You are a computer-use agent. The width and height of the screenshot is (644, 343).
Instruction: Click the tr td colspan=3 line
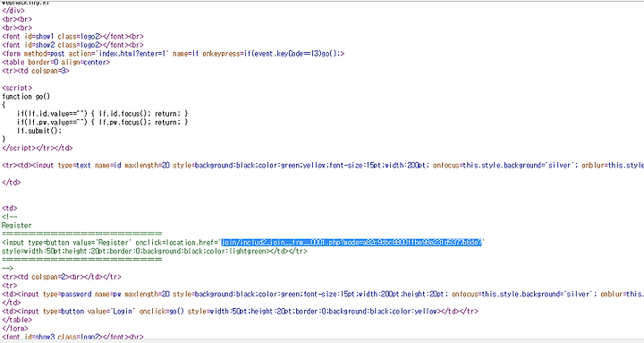click(x=36, y=71)
